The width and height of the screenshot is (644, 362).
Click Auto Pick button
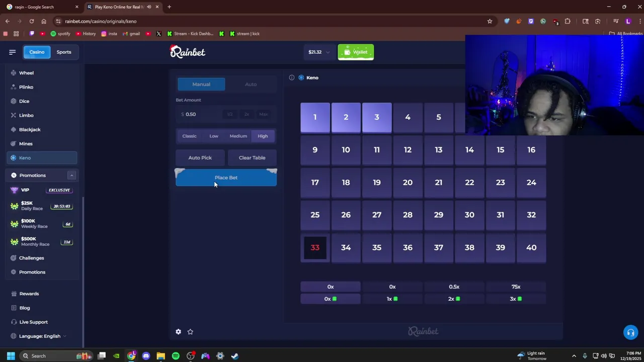pos(200,158)
